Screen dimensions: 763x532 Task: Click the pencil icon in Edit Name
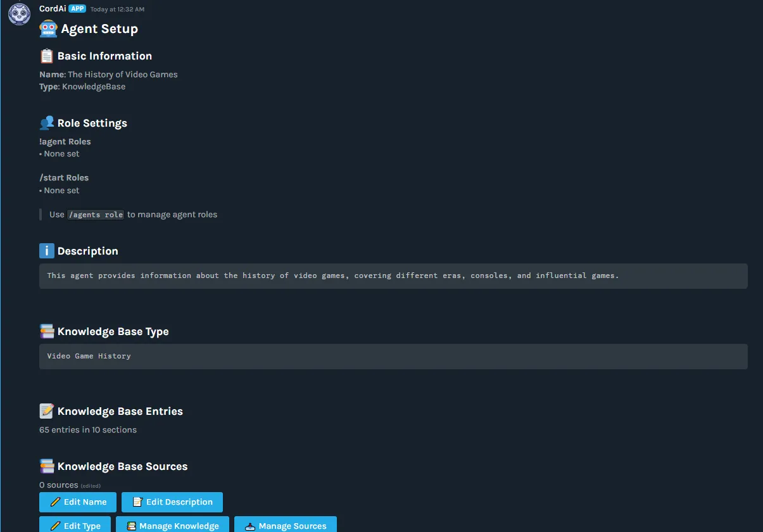55,502
